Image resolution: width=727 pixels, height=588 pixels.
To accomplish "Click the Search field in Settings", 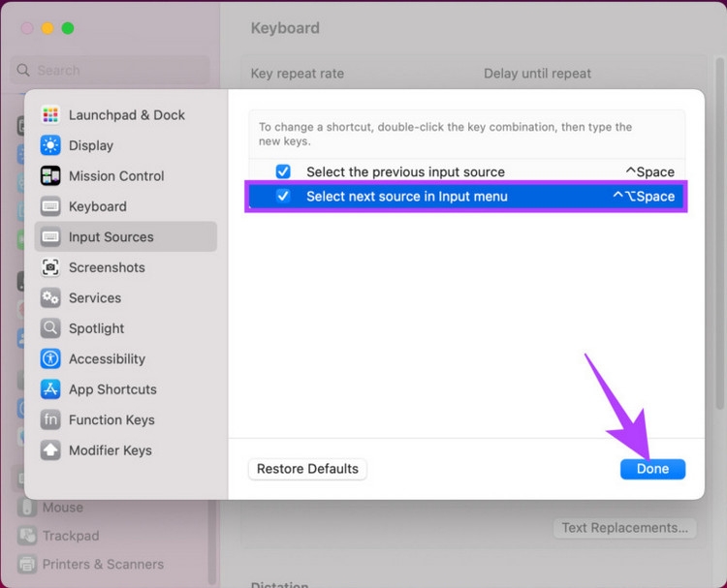I will [x=111, y=70].
